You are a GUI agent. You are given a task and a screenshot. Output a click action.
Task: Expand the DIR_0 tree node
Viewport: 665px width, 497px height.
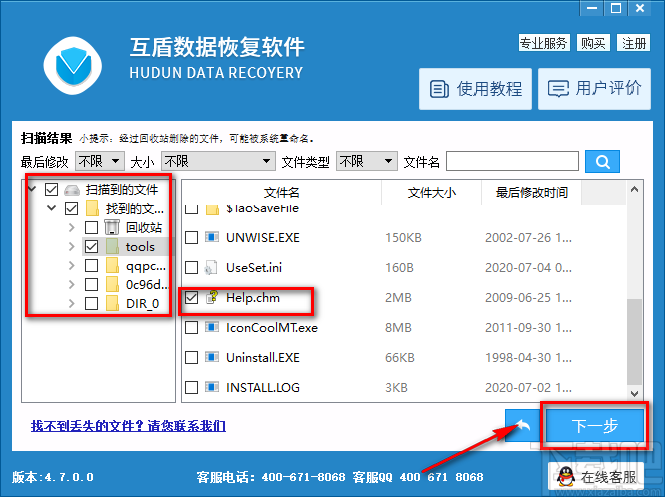pyautogui.click(x=72, y=303)
